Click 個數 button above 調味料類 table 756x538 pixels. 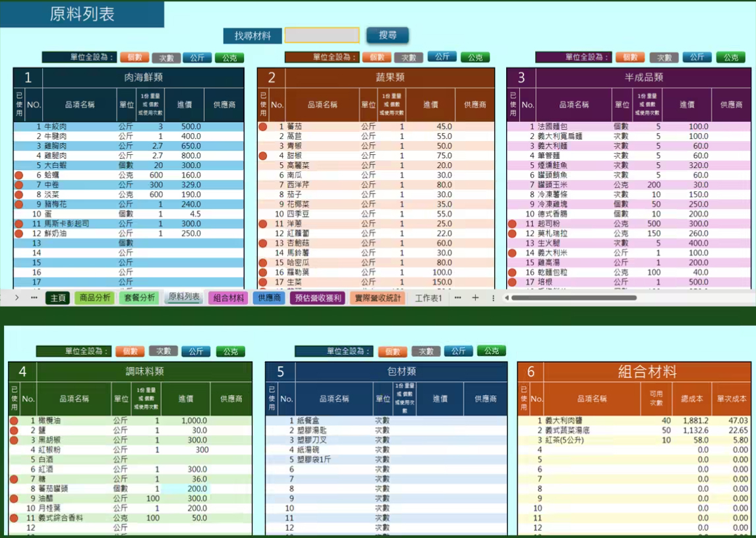pos(130,352)
